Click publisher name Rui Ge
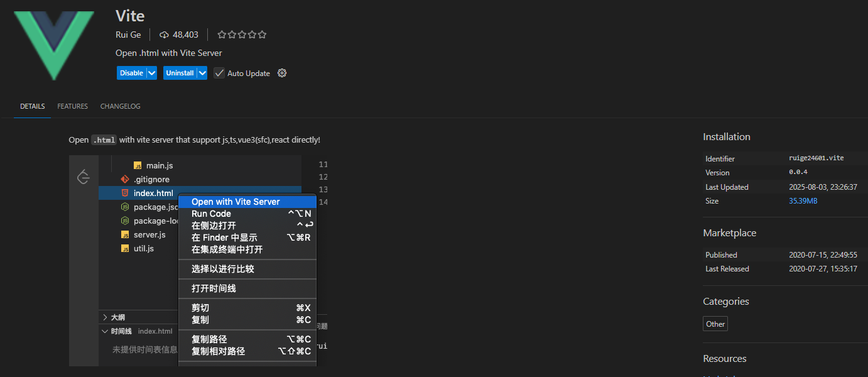This screenshot has width=868, height=377. [x=128, y=35]
